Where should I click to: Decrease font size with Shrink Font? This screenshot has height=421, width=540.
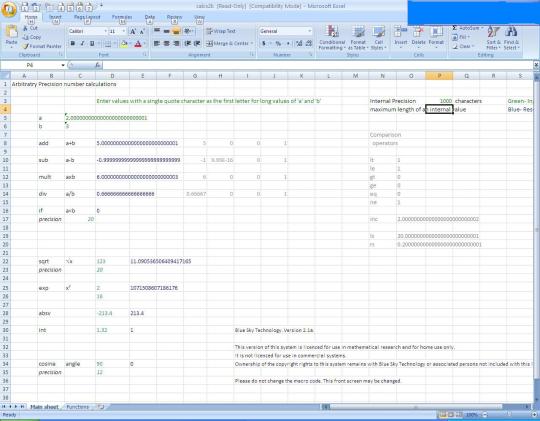pyautogui.click(x=142, y=31)
